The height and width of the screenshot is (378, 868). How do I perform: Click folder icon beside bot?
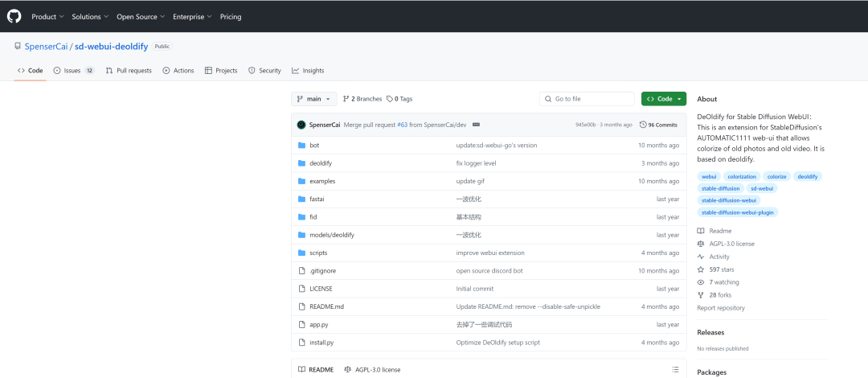tap(301, 146)
